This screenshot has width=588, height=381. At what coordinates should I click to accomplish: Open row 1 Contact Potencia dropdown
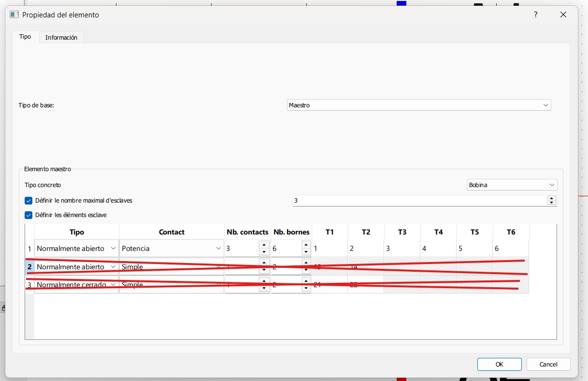click(x=172, y=249)
